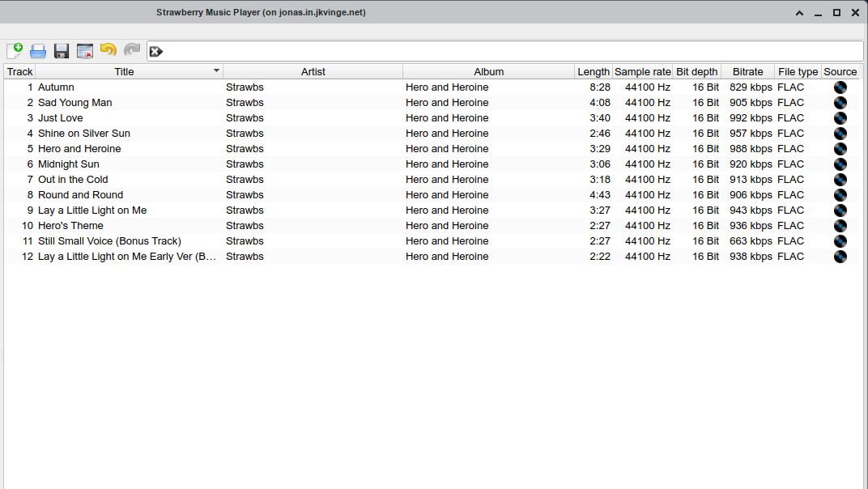Toggle the Title sort indicator arrow
Viewport: 868px width, 489px height.
click(216, 70)
